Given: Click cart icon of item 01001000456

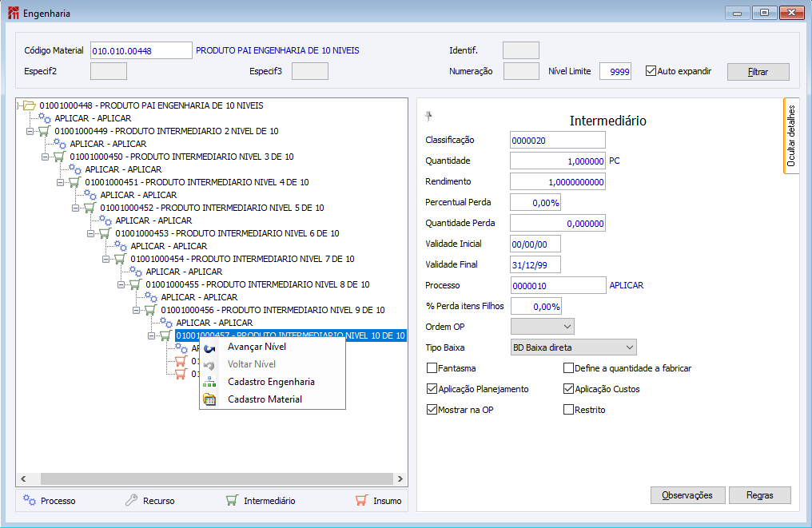Looking at the screenshot, I should [151, 310].
